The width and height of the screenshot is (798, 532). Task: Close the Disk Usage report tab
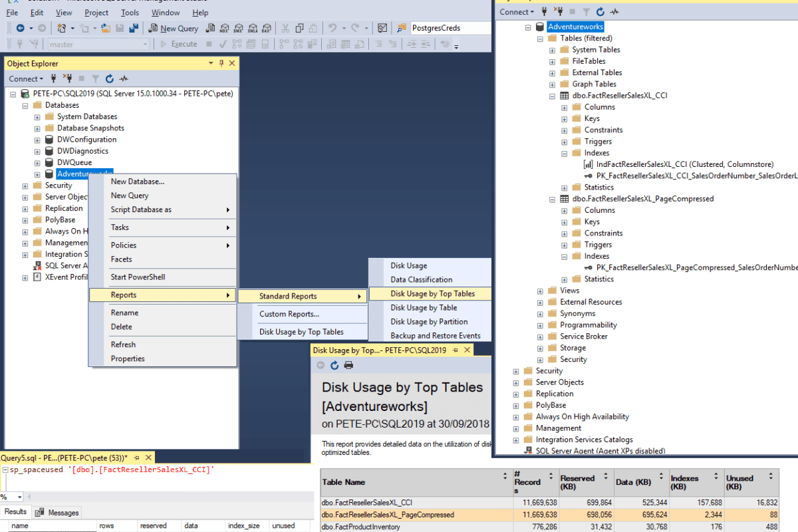tap(467, 350)
